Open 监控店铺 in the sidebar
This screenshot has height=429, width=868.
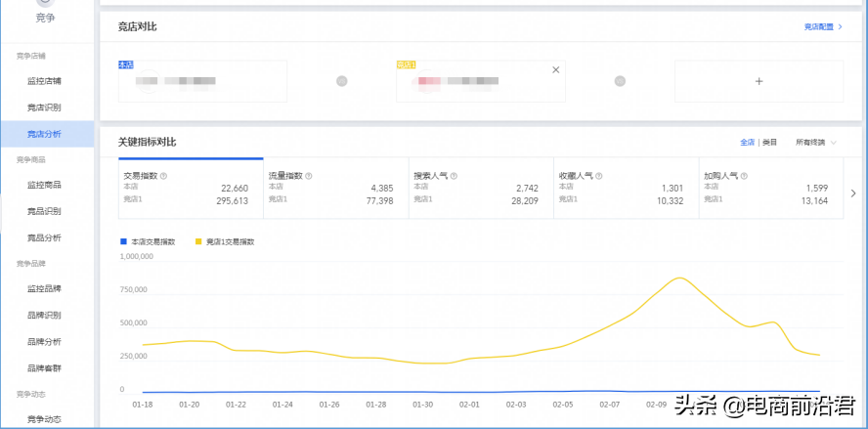point(44,81)
